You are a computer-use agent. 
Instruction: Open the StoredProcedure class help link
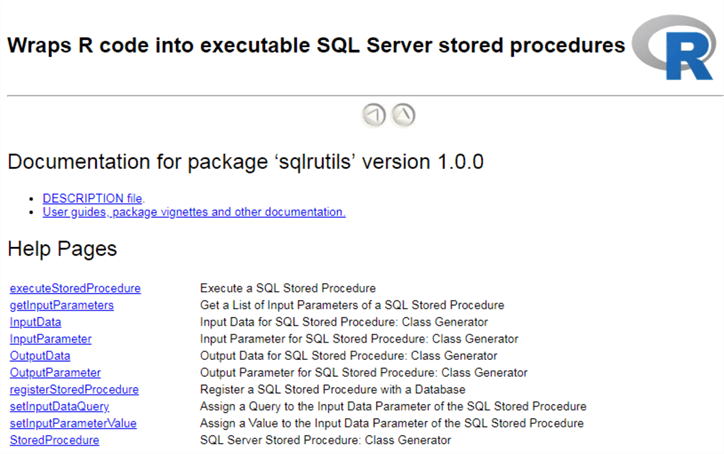[54, 441]
